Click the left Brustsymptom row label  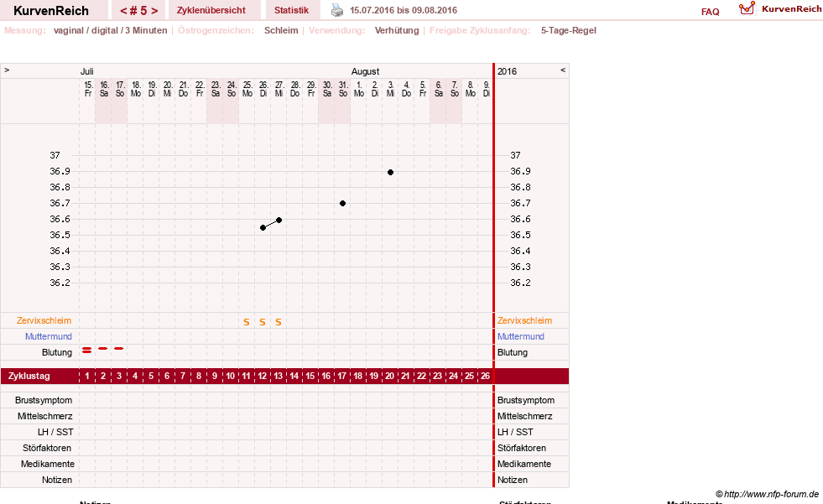(x=44, y=400)
